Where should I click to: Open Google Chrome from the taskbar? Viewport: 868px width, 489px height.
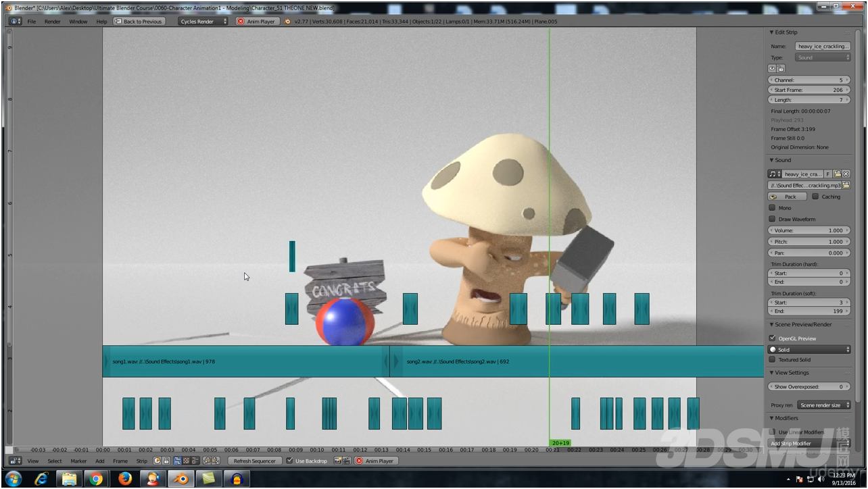coord(97,479)
